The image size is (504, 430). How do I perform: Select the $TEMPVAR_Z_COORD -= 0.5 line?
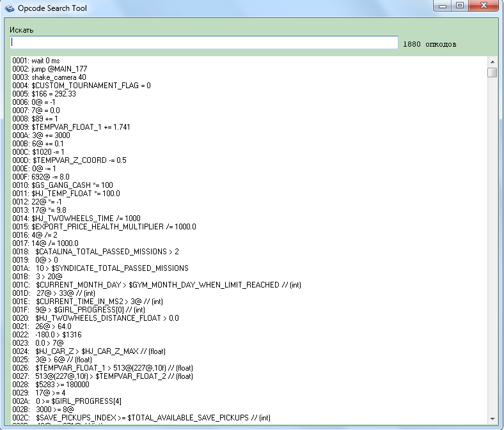(x=69, y=160)
